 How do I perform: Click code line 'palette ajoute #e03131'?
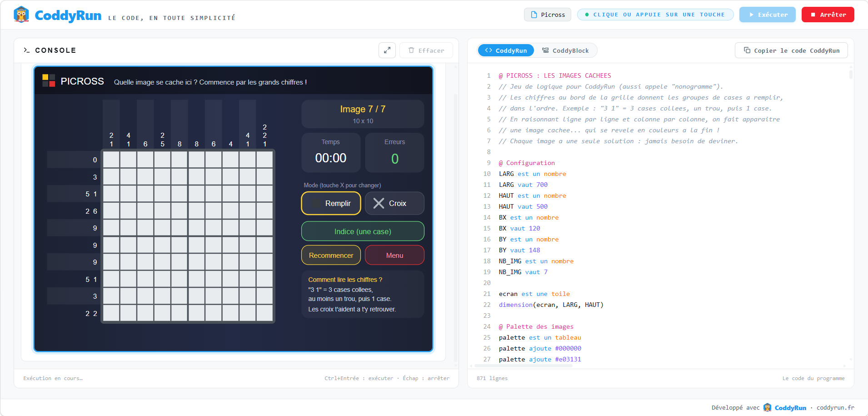click(540, 359)
